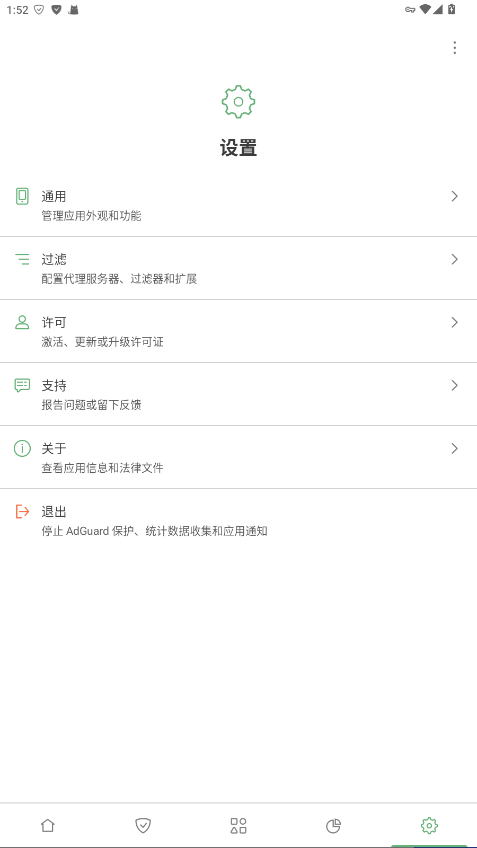Tap the green gear icon above 设置
477x848 pixels.
pyautogui.click(x=238, y=102)
